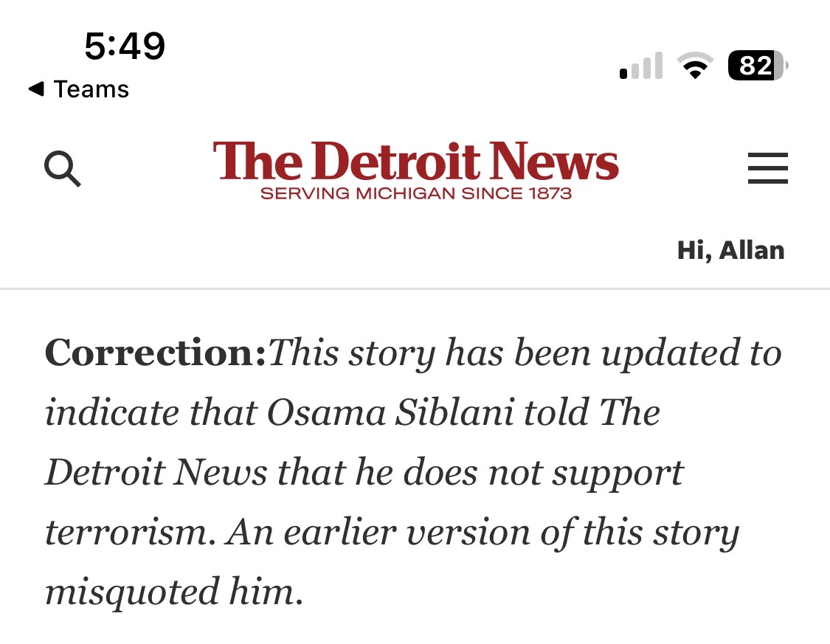Tap the back arrow to Teams
The height and width of the screenshot is (644, 830).
pos(35,90)
